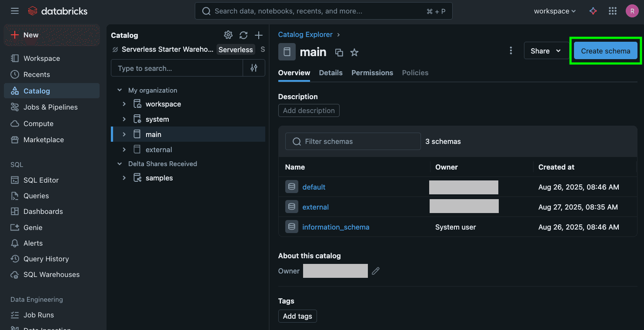
Task: Click the plus icon to add catalog
Action: tap(259, 35)
